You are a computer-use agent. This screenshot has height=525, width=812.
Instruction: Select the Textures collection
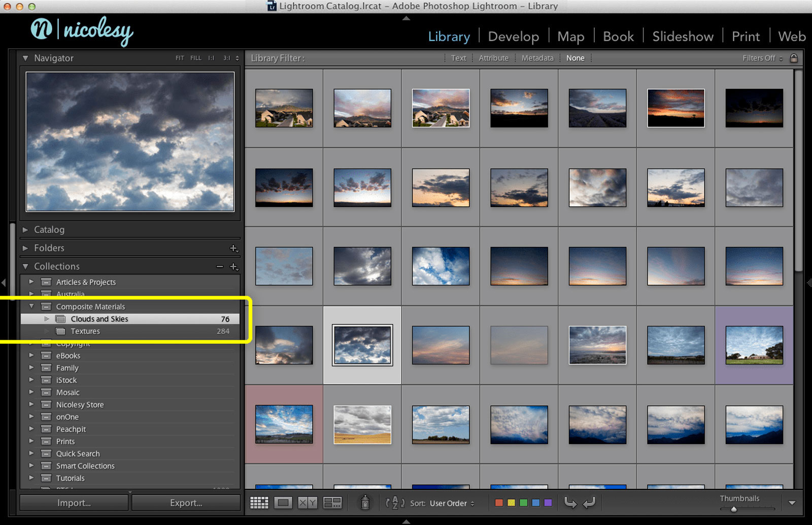(x=85, y=331)
